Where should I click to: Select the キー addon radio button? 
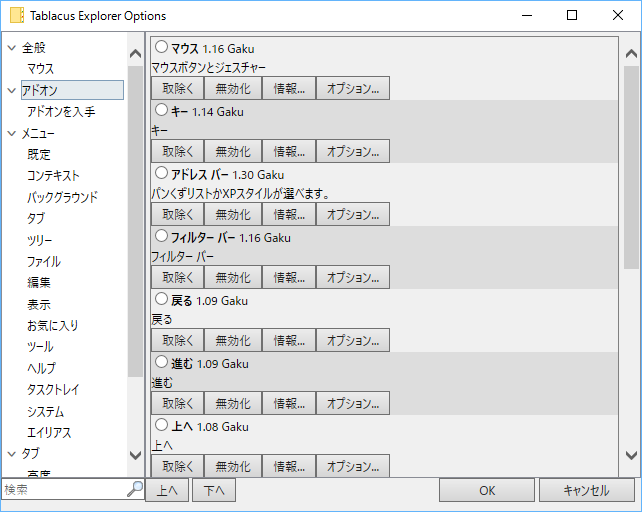[x=161, y=110]
